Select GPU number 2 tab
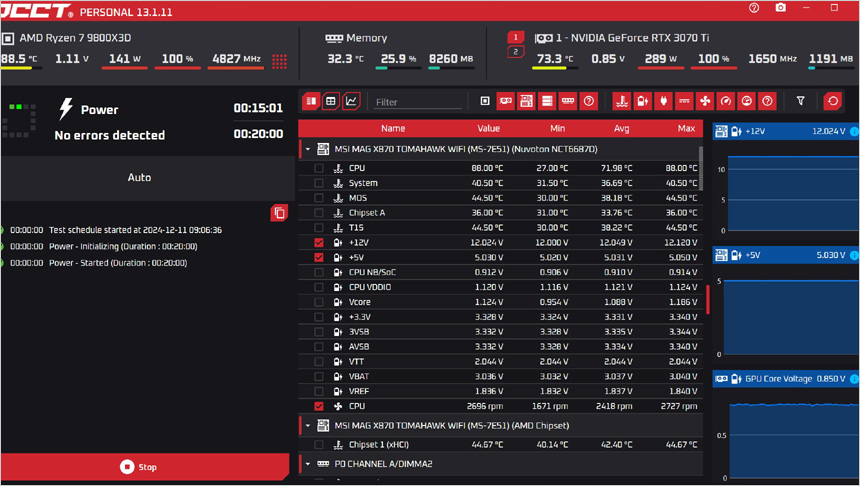 [x=516, y=52]
